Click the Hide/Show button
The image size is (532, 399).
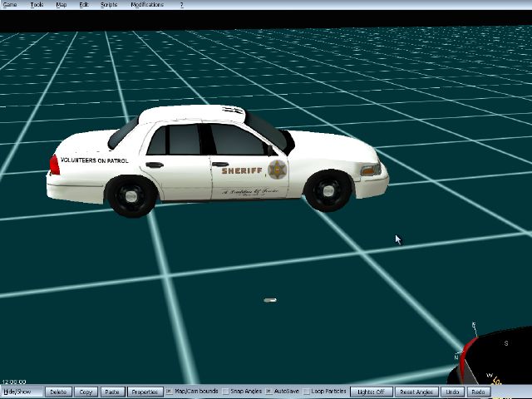(x=21, y=392)
